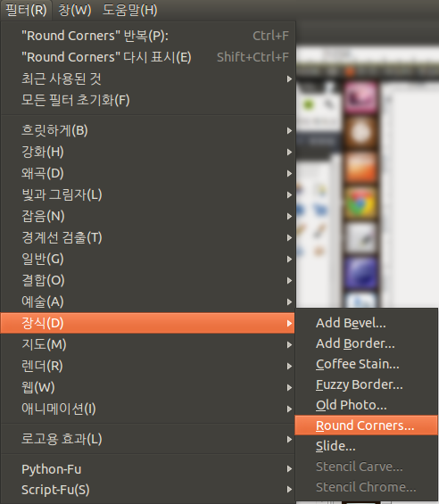439x504 pixels.
Task: Click the orange icon in the dock
Action: [360, 168]
